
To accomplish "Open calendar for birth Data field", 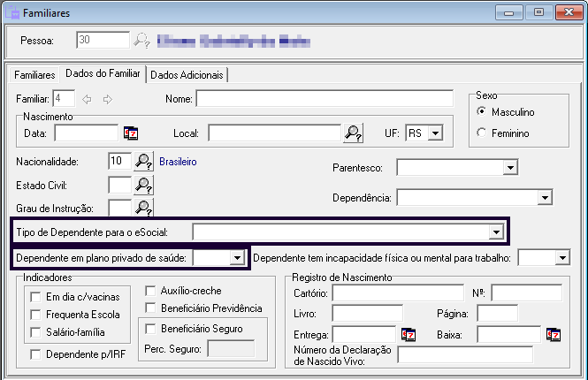I will (131, 133).
